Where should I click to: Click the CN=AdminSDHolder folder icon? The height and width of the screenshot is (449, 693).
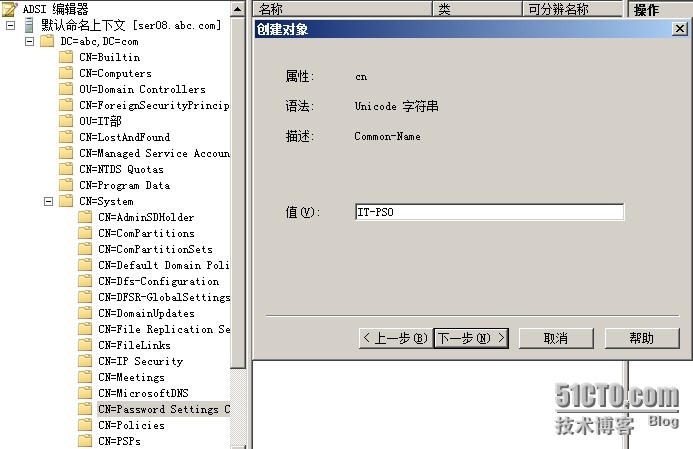(x=85, y=217)
